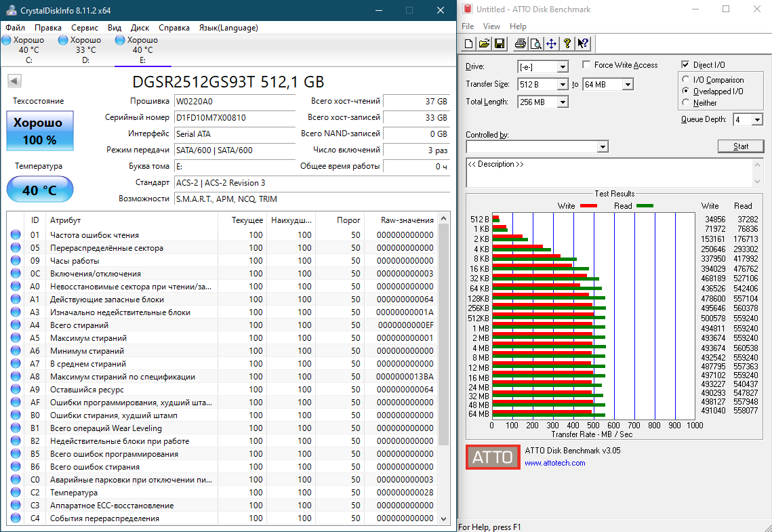Click the yellow question mark About icon
Image resolution: width=772 pixels, height=532 pixels.
click(567, 44)
